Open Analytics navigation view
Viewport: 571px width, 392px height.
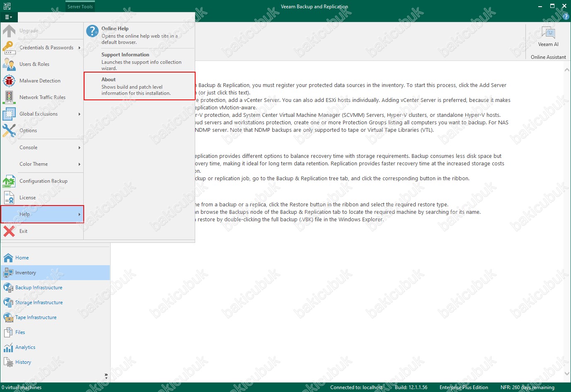coord(56,347)
